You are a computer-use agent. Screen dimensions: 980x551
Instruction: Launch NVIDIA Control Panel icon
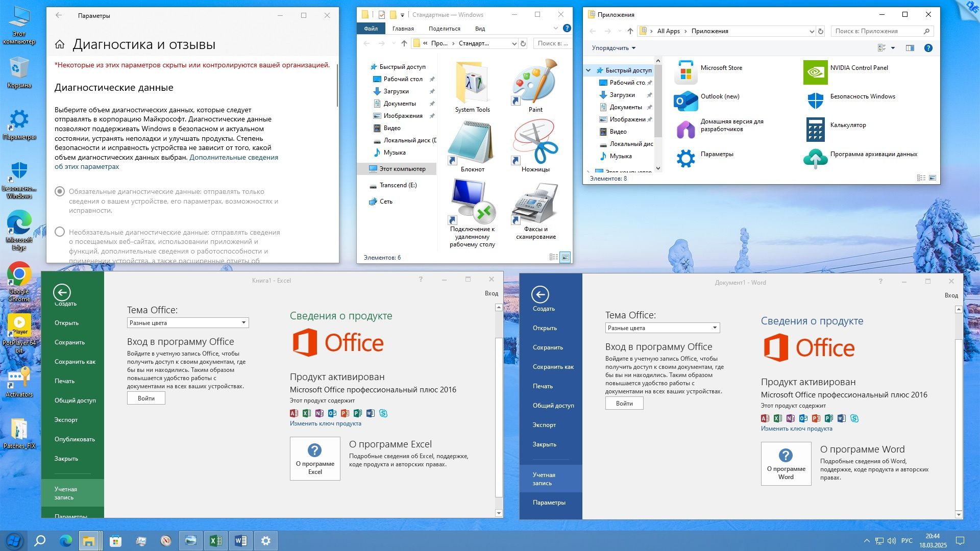click(x=815, y=72)
